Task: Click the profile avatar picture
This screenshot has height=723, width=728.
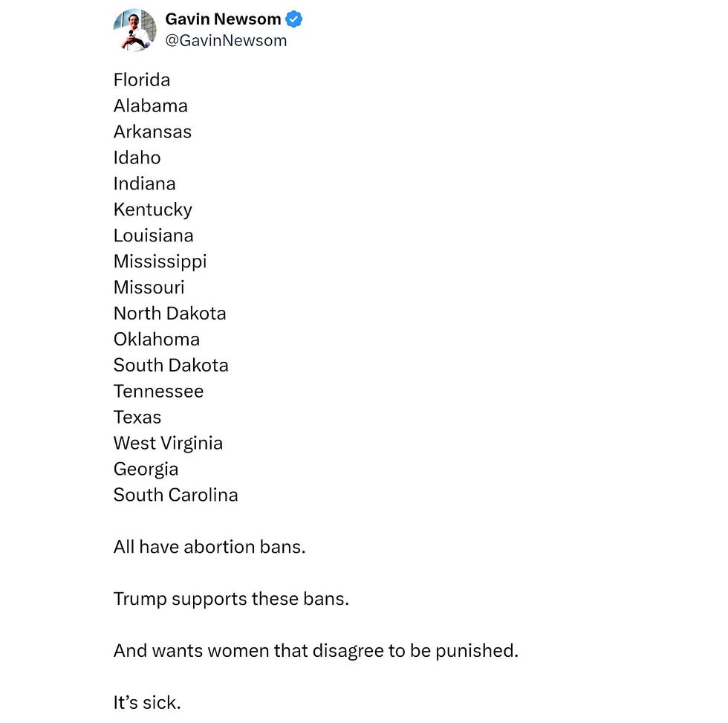Action: point(134,30)
